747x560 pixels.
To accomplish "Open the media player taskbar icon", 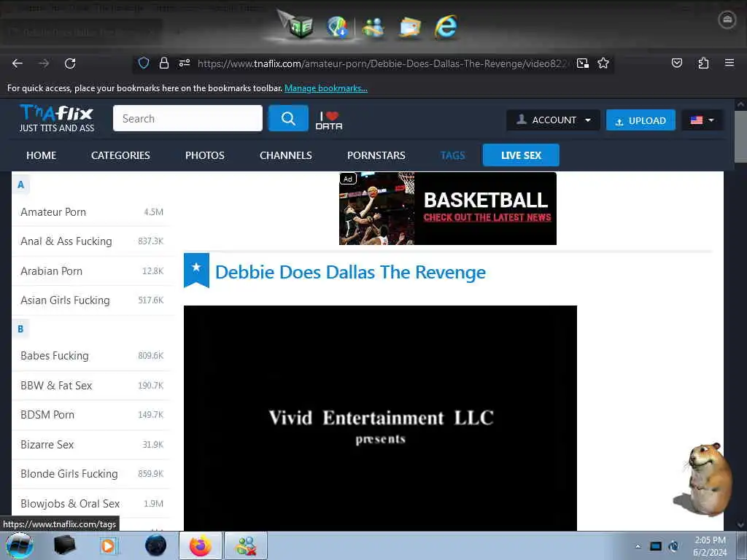I will pyautogui.click(x=108, y=545).
